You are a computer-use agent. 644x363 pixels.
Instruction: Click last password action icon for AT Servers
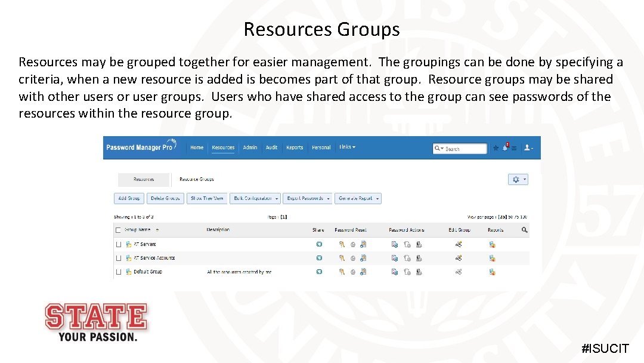click(x=419, y=245)
